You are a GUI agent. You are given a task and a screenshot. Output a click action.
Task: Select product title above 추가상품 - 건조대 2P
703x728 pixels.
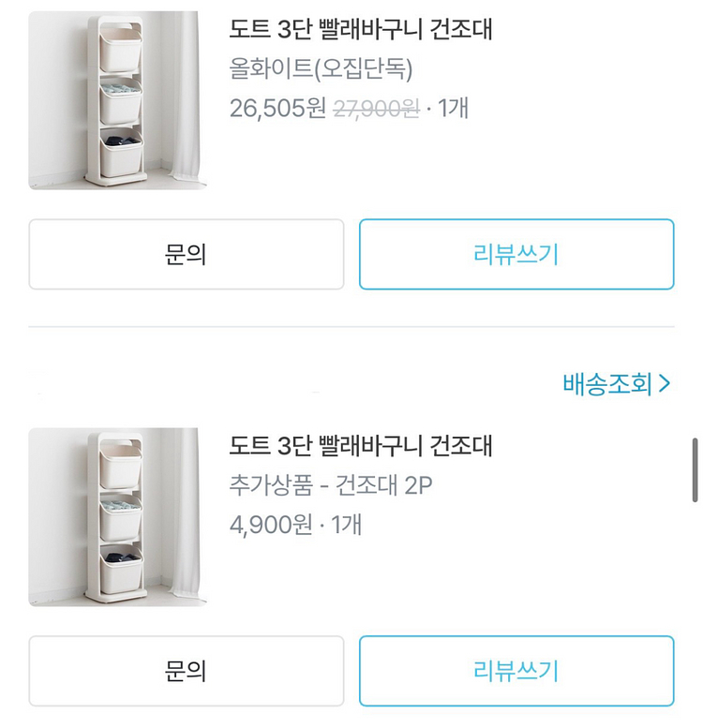(361, 445)
